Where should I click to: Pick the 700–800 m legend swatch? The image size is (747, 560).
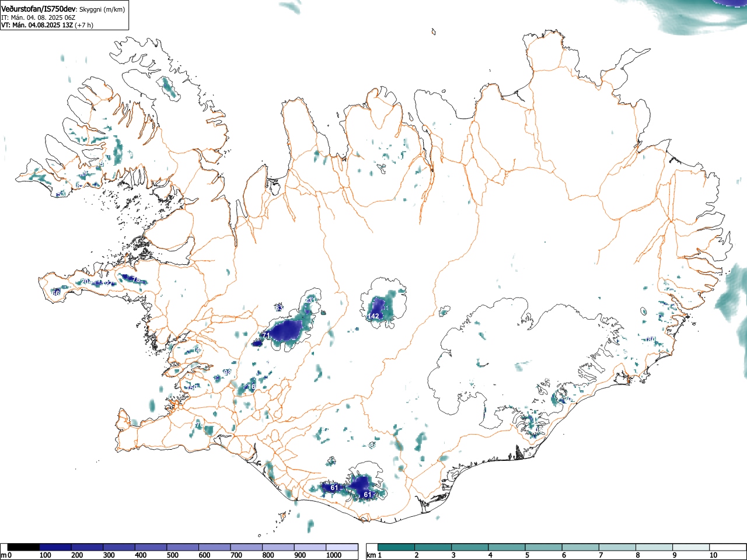[x=247, y=547]
